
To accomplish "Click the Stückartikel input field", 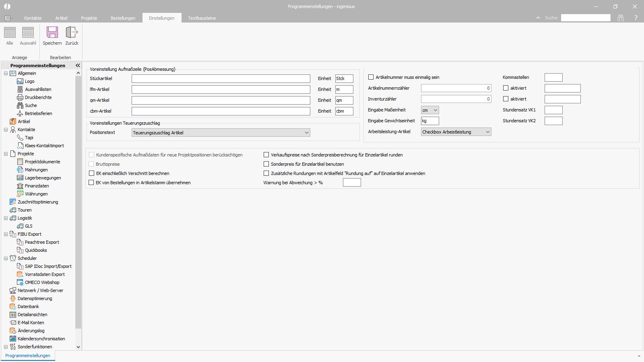I will click(221, 78).
